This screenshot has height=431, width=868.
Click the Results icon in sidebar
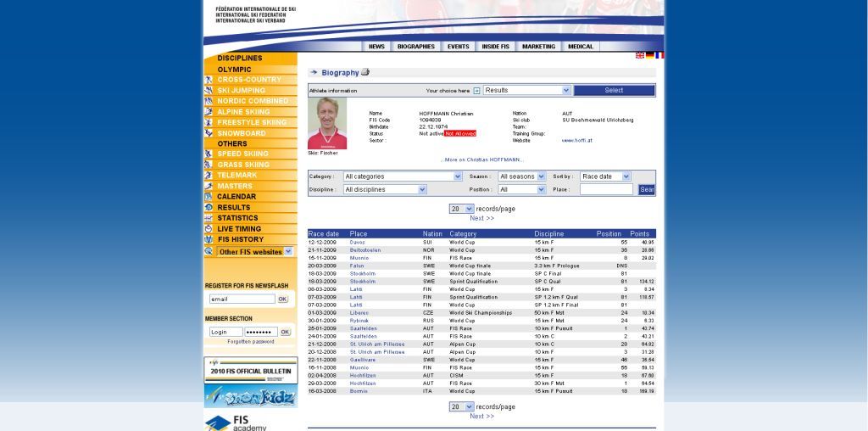click(209, 207)
